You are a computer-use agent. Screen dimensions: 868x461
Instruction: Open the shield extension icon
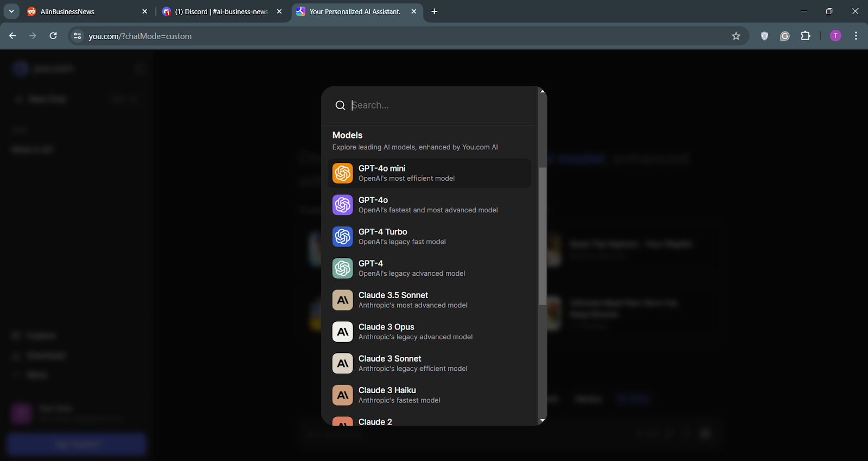[764, 36]
